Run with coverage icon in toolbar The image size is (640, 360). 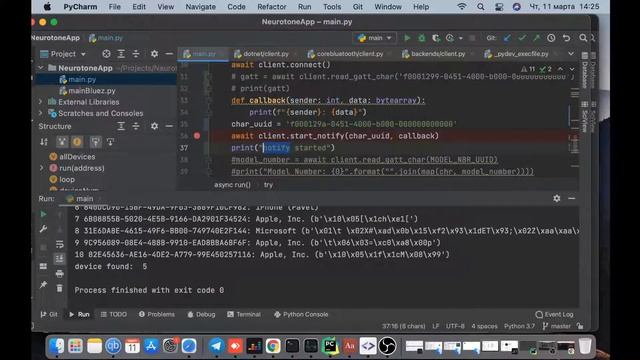tap(436, 38)
